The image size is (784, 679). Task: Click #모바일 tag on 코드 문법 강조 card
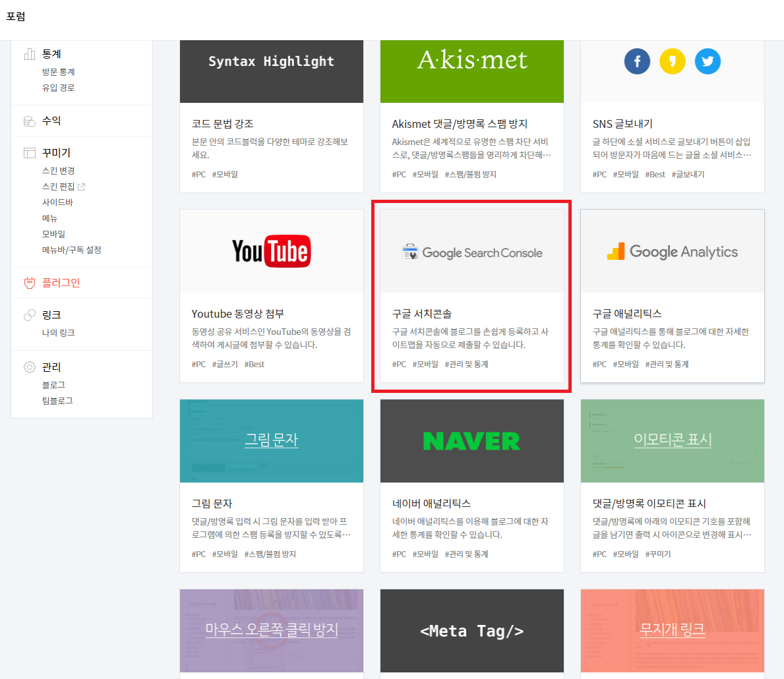pos(225,175)
